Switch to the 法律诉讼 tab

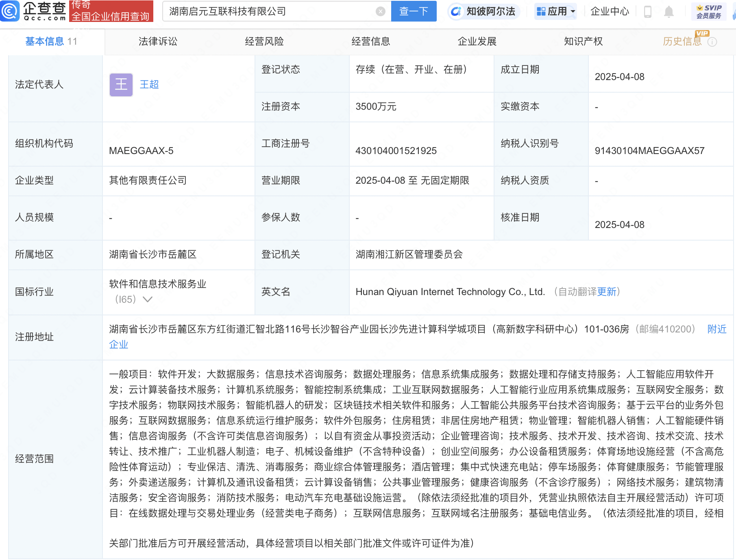pyautogui.click(x=158, y=41)
